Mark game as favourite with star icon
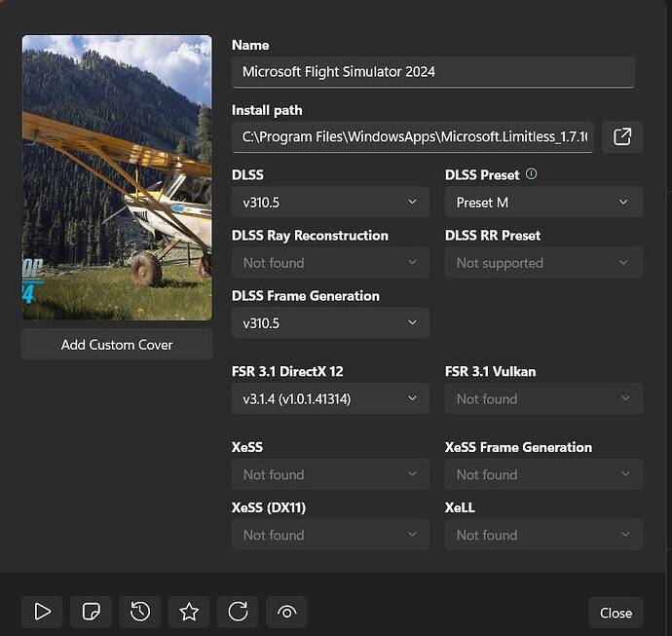672x636 pixels. (189, 612)
